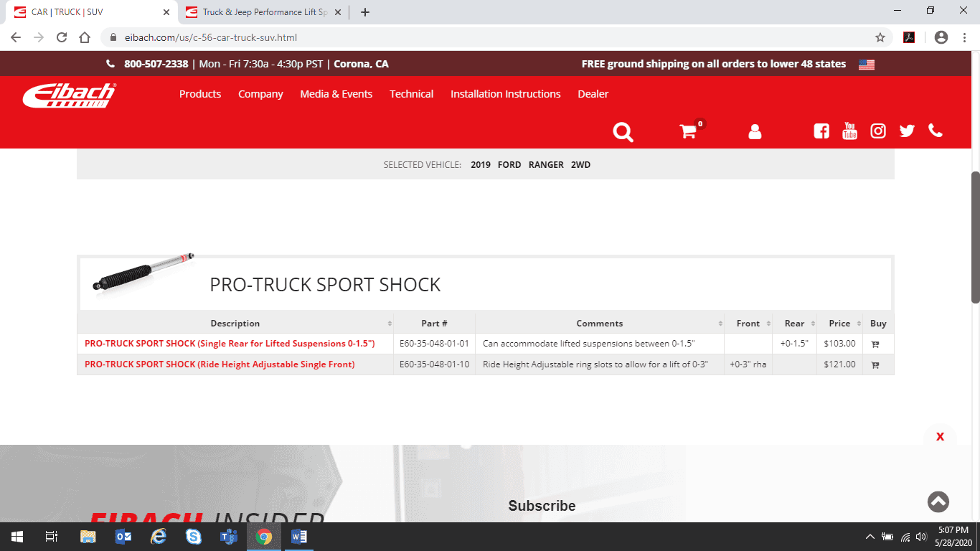
Task: Select part number E60-35-048-01-10 cell
Action: pos(434,364)
